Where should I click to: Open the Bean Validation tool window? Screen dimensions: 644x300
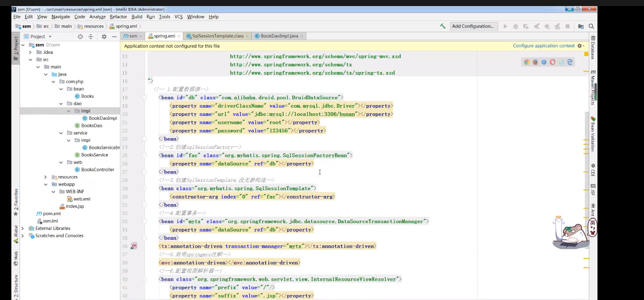point(593,134)
